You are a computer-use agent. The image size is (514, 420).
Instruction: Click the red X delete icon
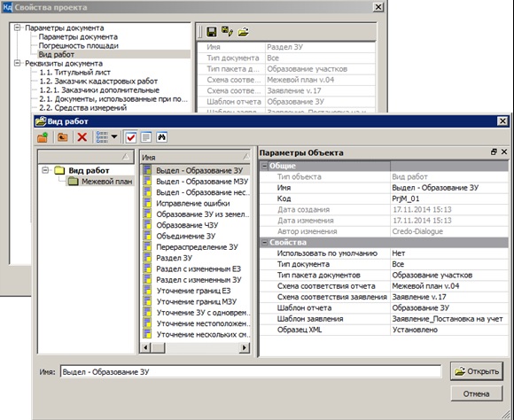[82, 137]
